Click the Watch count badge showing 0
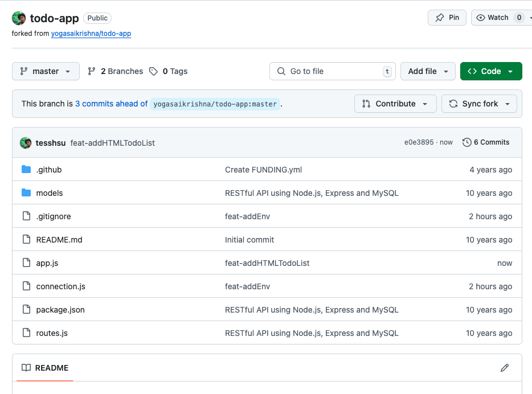 point(519,18)
